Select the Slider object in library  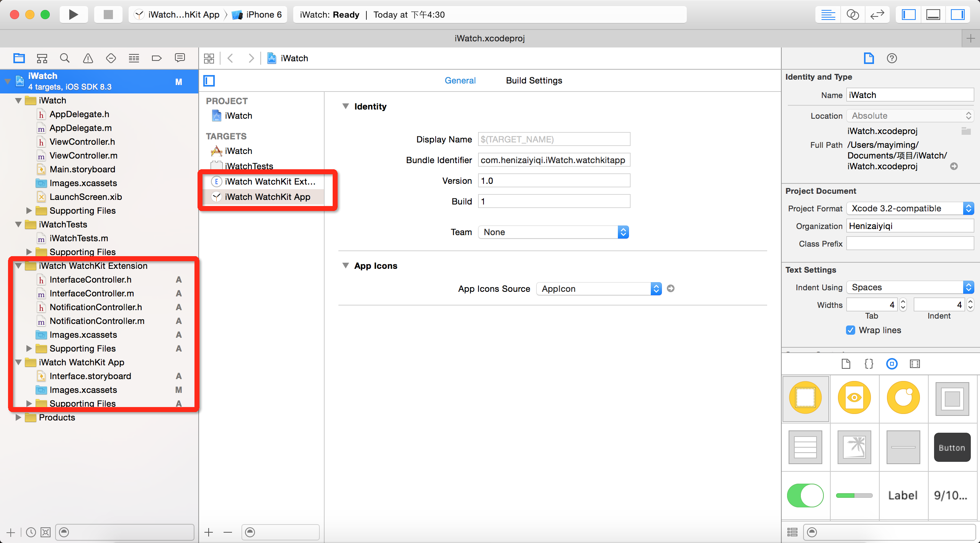[x=854, y=496]
